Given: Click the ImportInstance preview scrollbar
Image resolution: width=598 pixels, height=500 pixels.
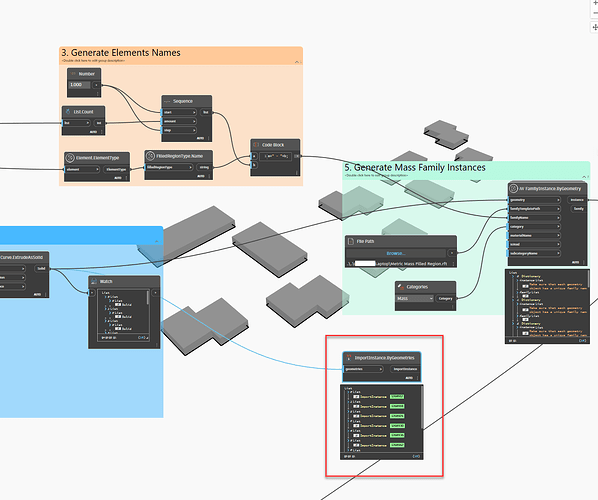Looking at the screenshot, I should 421,408.
